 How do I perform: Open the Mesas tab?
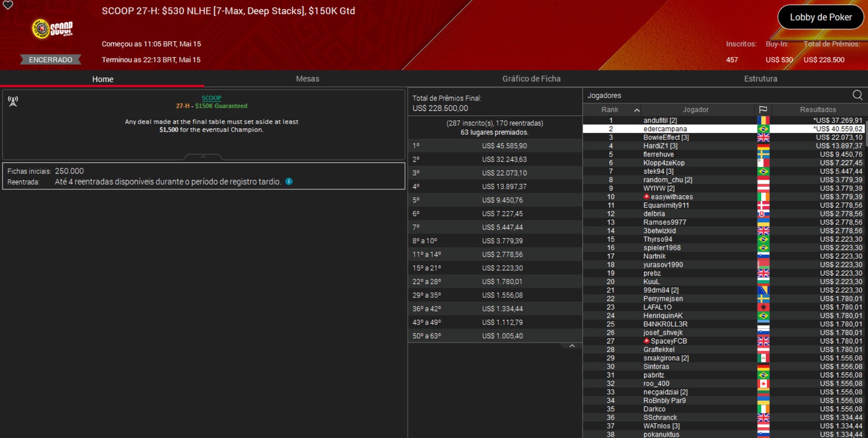[x=307, y=79]
